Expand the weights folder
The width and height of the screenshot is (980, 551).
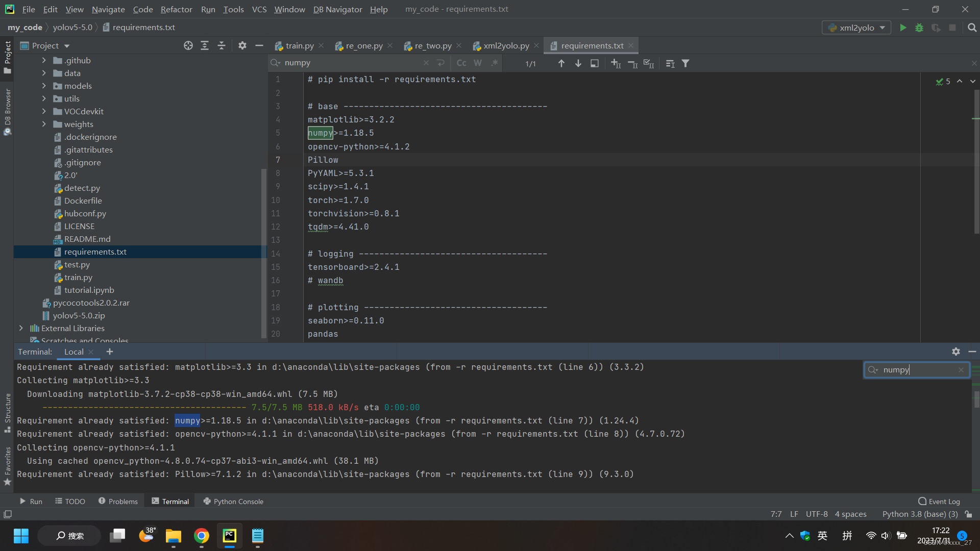click(x=44, y=124)
